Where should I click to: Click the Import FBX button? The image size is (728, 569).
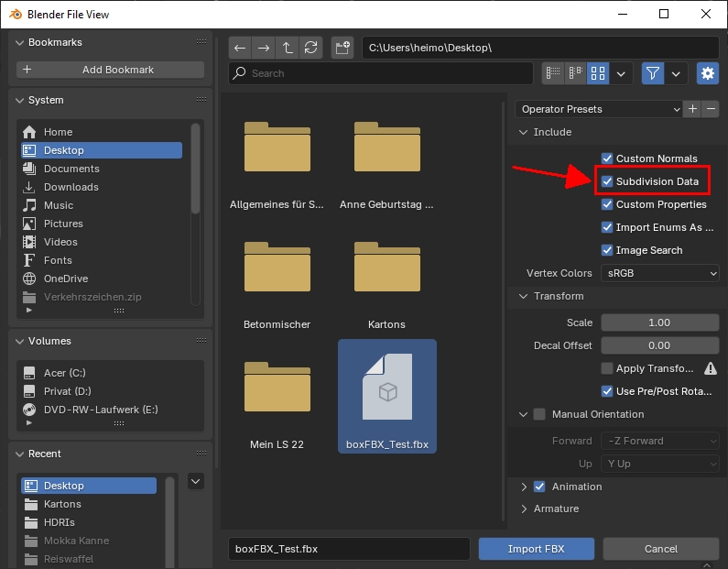(536, 549)
